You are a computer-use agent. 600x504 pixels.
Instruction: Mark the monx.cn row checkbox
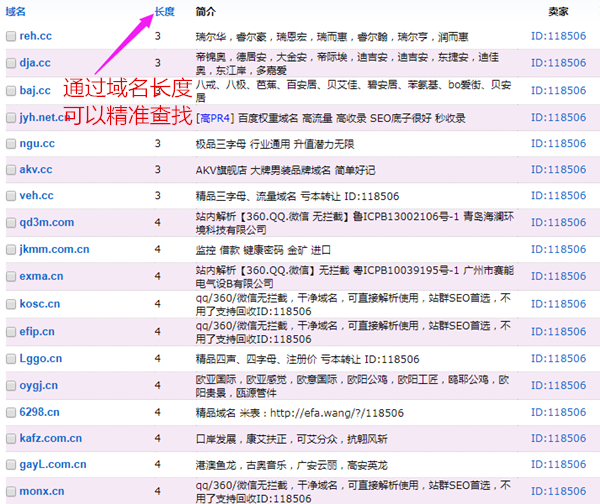[x=10, y=492]
